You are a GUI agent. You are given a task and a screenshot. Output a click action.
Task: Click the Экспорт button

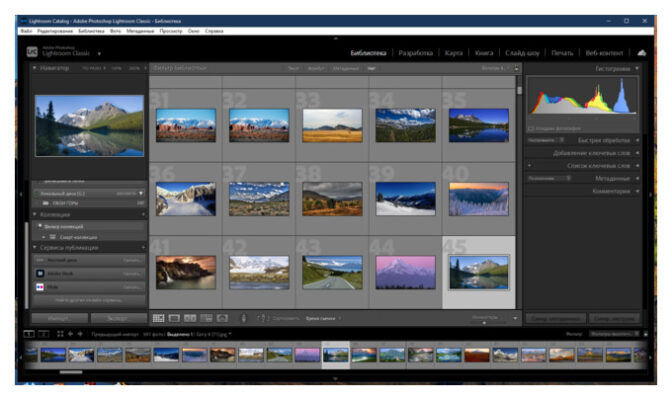click(x=118, y=318)
